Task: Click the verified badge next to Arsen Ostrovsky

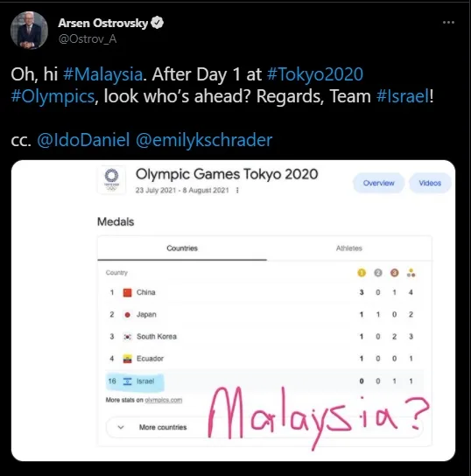Action: pos(158,23)
